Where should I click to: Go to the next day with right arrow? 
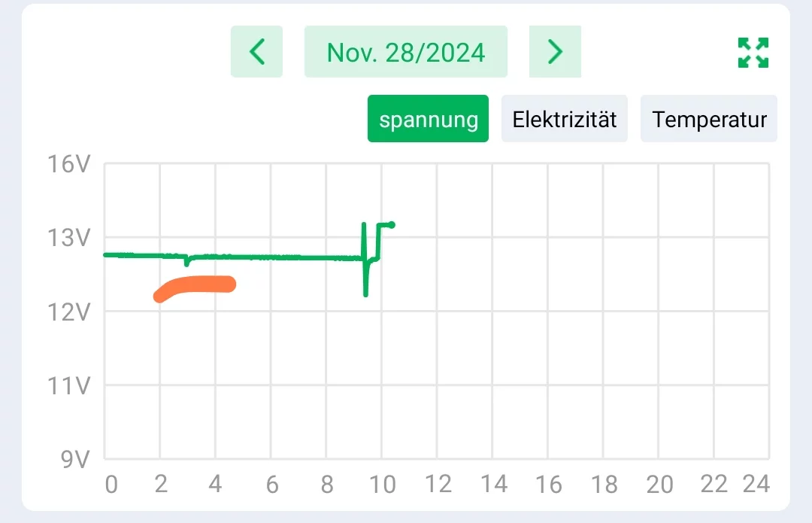pyautogui.click(x=555, y=52)
